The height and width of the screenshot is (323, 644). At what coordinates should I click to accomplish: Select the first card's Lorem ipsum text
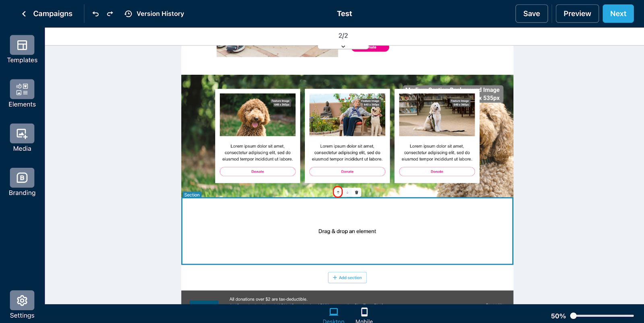pos(258,153)
